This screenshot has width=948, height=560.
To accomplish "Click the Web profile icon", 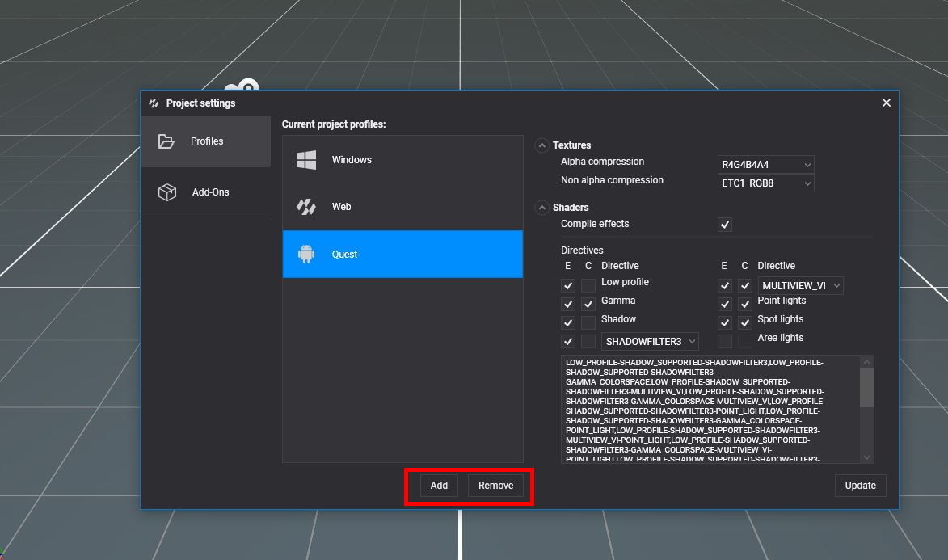I will pos(306,207).
